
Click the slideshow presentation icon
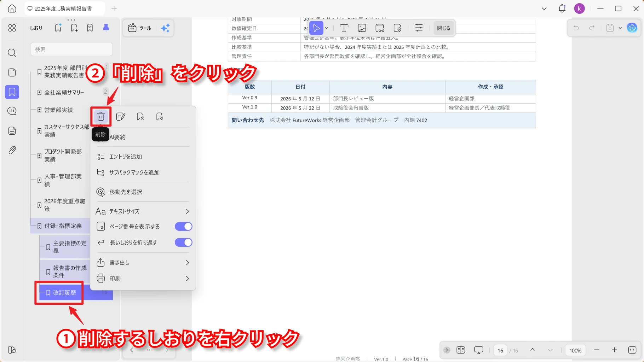(479, 350)
